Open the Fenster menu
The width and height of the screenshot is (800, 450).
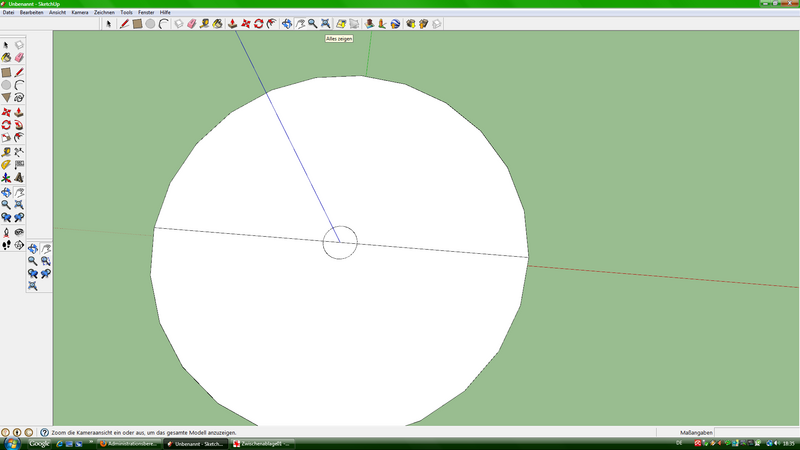(x=146, y=12)
